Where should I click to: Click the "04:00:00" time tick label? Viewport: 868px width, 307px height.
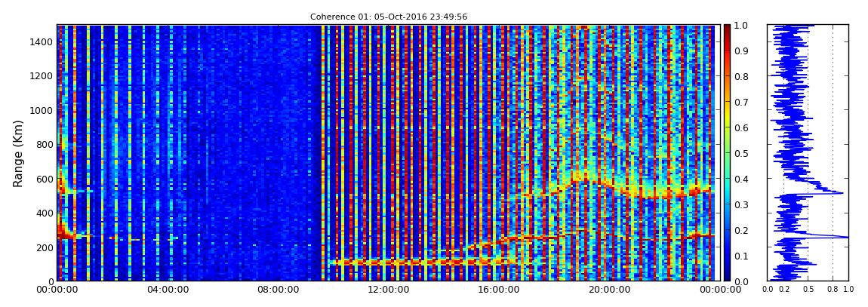tap(166, 290)
